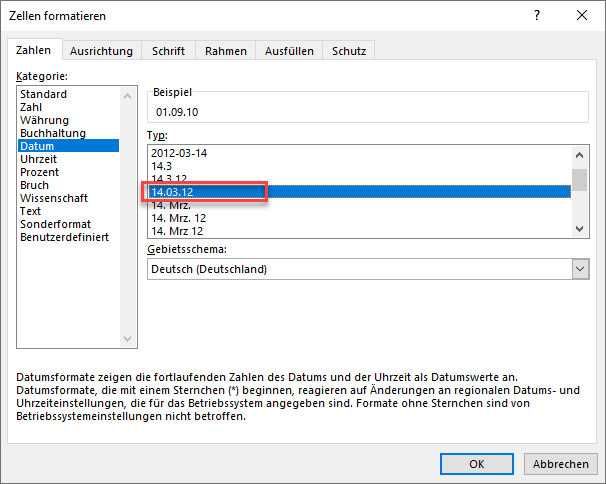The image size is (606, 484).
Task: Pick the Buchhaltung category
Action: (x=68, y=133)
